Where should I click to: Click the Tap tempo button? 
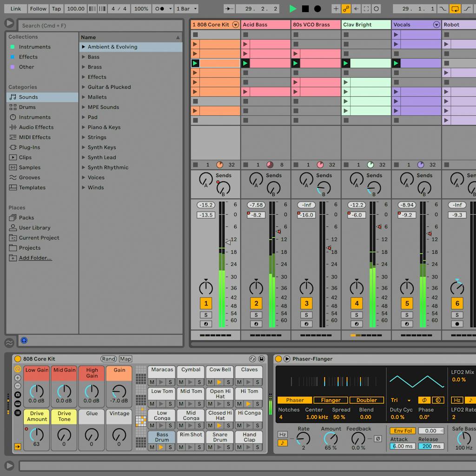point(56,9)
